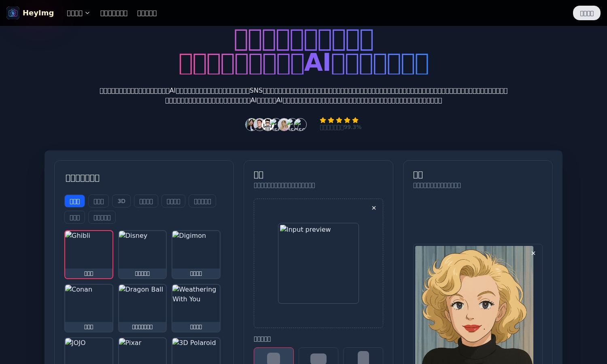The height and width of the screenshot is (364, 607).
Task: Remove the uploaded image with X icon
Action: tap(374, 208)
